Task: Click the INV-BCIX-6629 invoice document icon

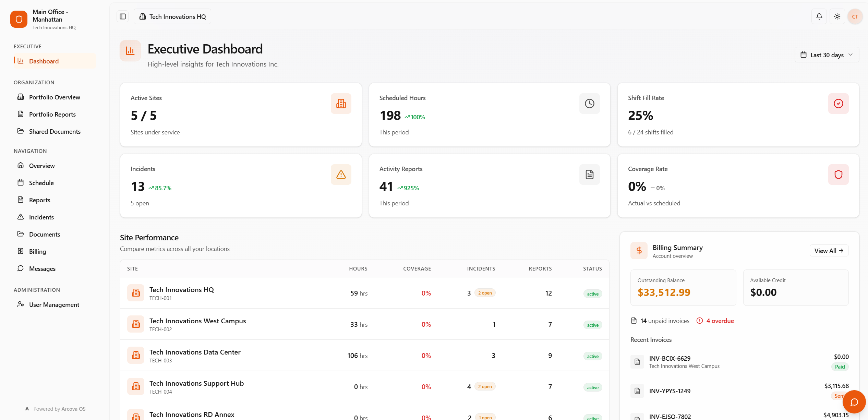Action: [x=637, y=362]
